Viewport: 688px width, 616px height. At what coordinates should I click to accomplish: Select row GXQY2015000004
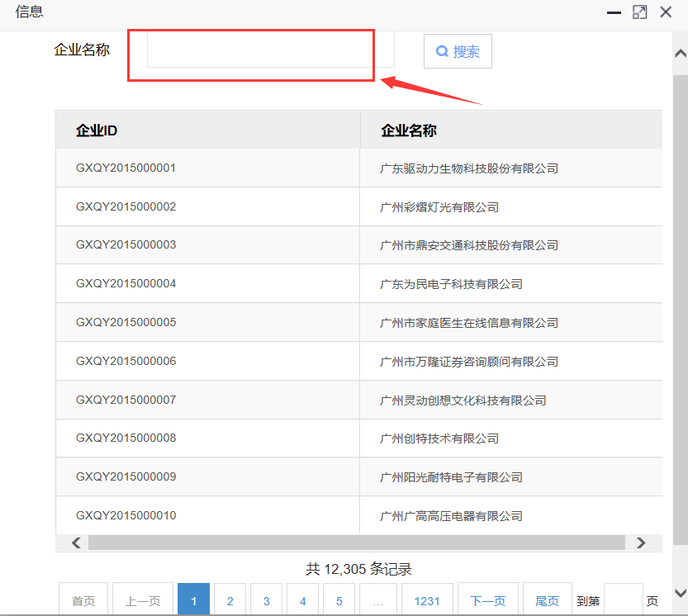[x=359, y=283]
